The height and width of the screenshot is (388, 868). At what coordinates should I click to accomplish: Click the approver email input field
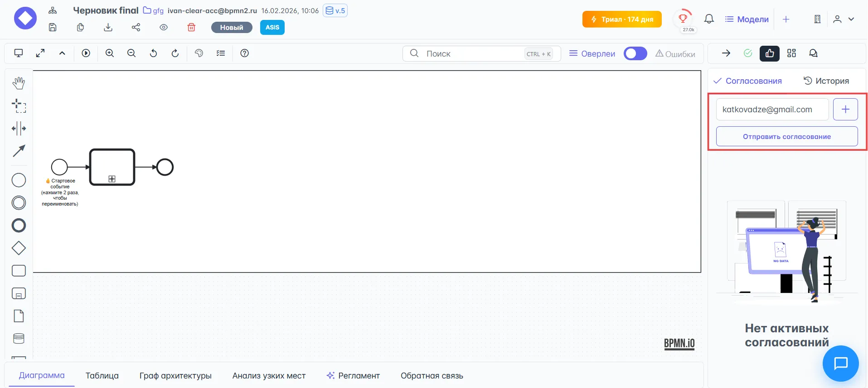tap(772, 110)
